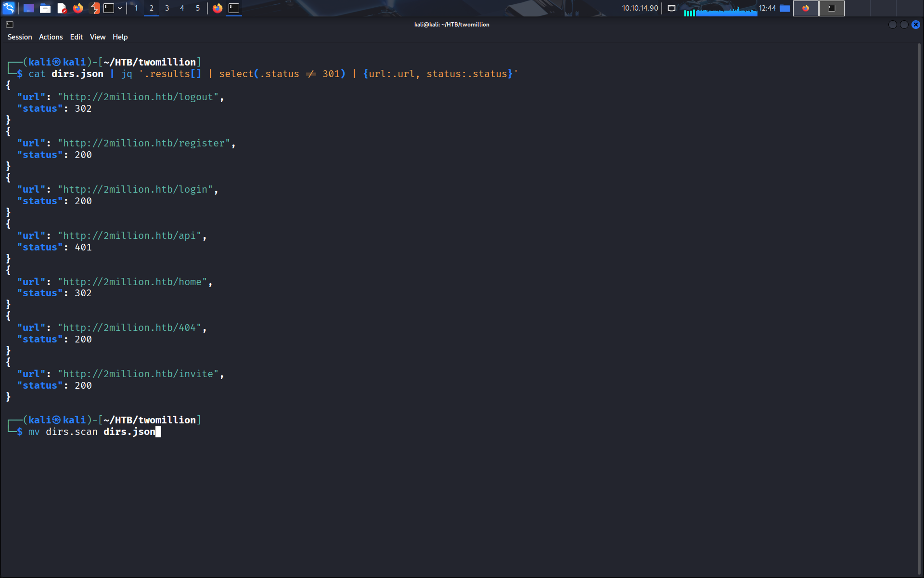The height and width of the screenshot is (578, 924).
Task: Open the terminal emulator launcher
Action: point(109,8)
